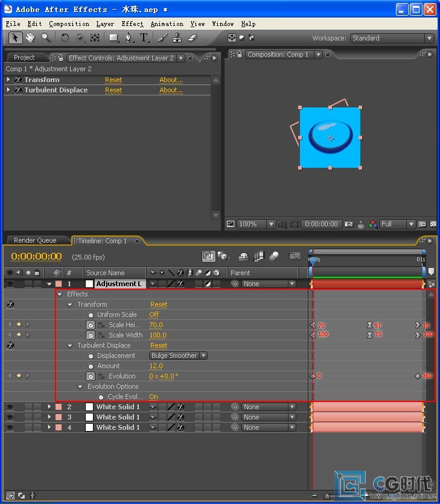Enable motion blur icon in timeline
Image resolution: width=440 pixels, height=504 pixels.
274,256
